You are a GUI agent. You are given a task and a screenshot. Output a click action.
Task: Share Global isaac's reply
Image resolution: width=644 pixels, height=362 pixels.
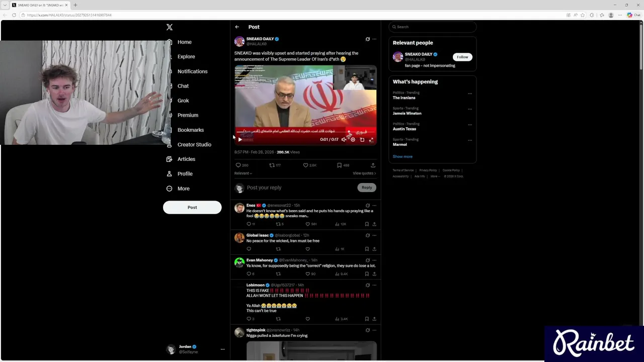374,249
